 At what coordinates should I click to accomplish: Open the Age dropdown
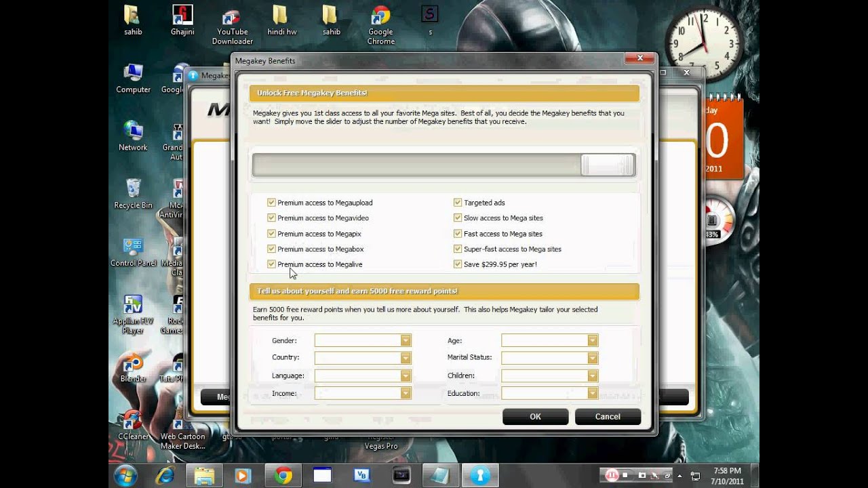coord(549,340)
